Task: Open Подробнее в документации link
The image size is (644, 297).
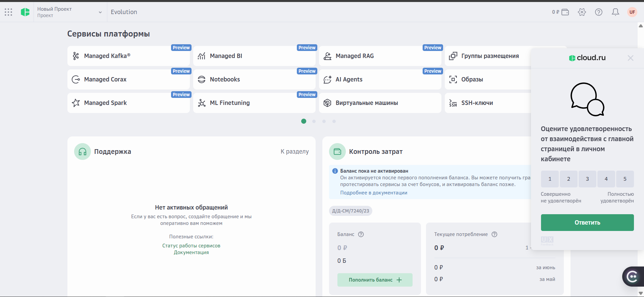Action: tap(374, 193)
